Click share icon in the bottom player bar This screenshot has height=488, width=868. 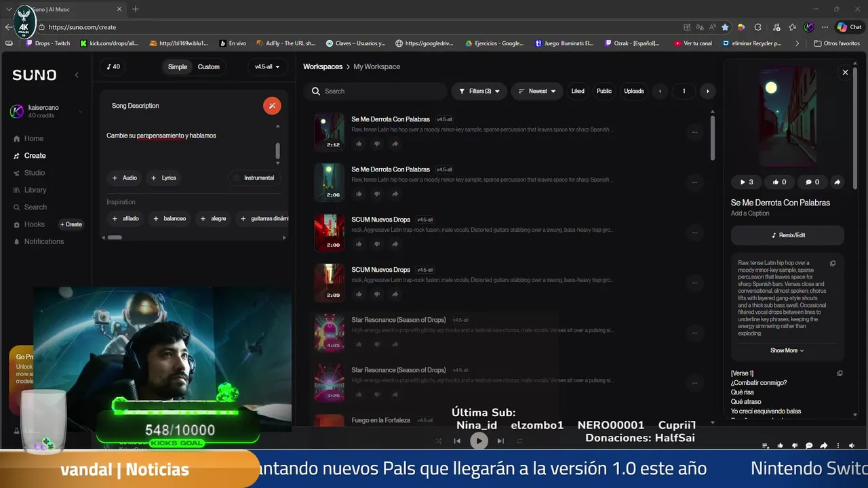[823, 446]
